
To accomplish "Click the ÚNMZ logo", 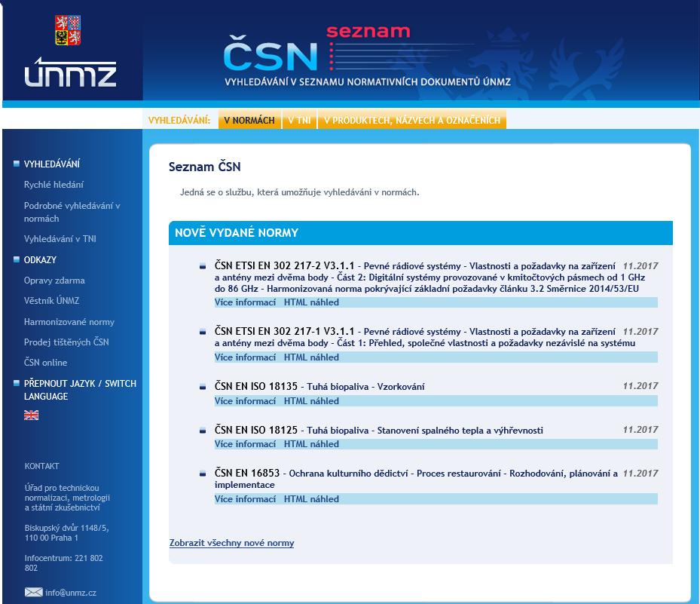I will (x=71, y=72).
